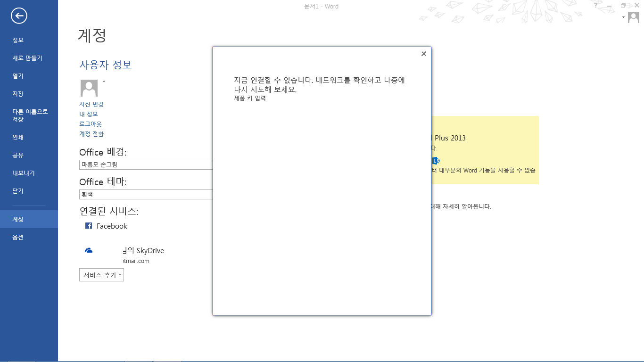The image size is (644, 362).
Task: Open 옵션 from the sidebar
Action: tap(29, 237)
